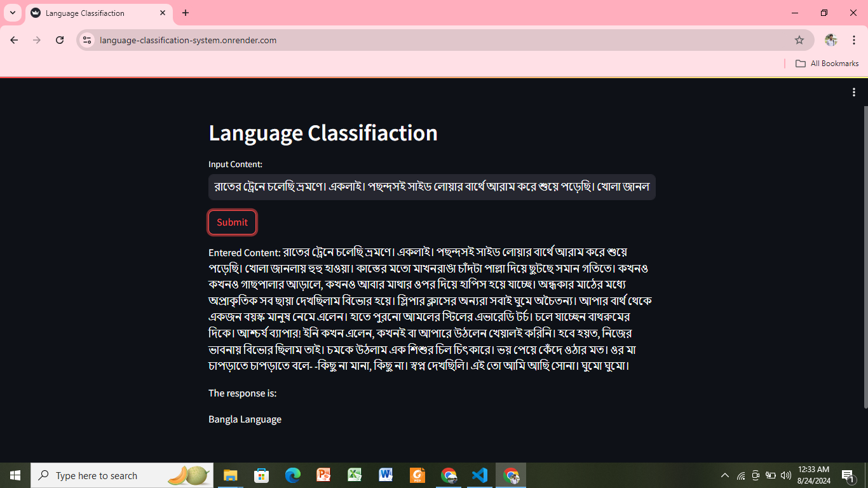Open Microsoft Word from the taskbar

(386, 475)
